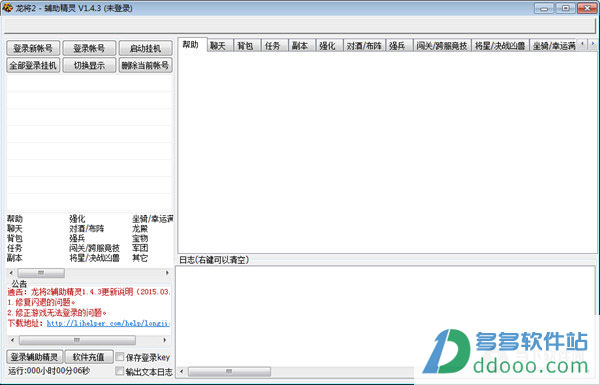Screen dimensions: 600x385
Task: Switch to 闯关/跨服竞技 tab
Action: (442, 46)
